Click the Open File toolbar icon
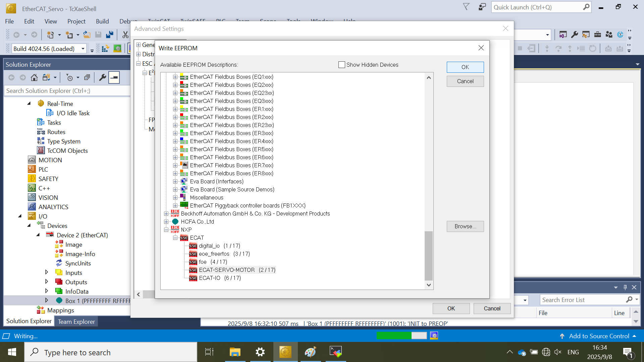644x362 pixels. pos(87,35)
